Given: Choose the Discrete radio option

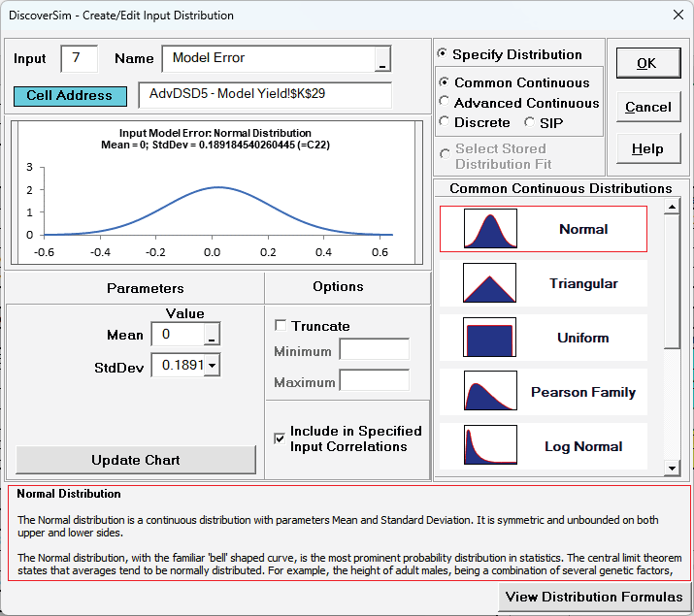Looking at the screenshot, I should point(445,122).
